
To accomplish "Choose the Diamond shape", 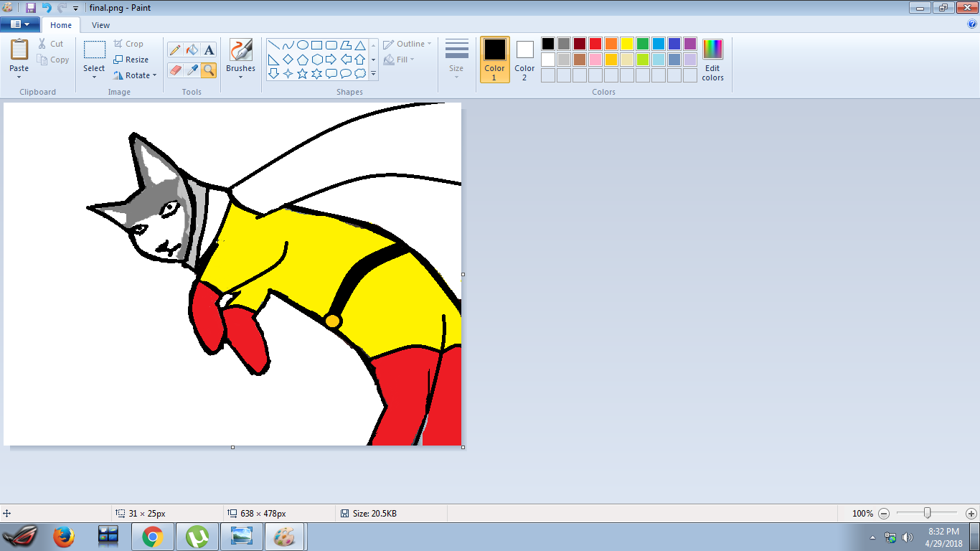I will point(288,59).
